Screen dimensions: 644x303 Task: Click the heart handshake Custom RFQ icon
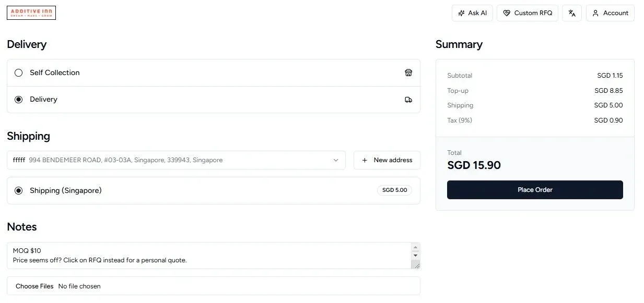coord(507,13)
